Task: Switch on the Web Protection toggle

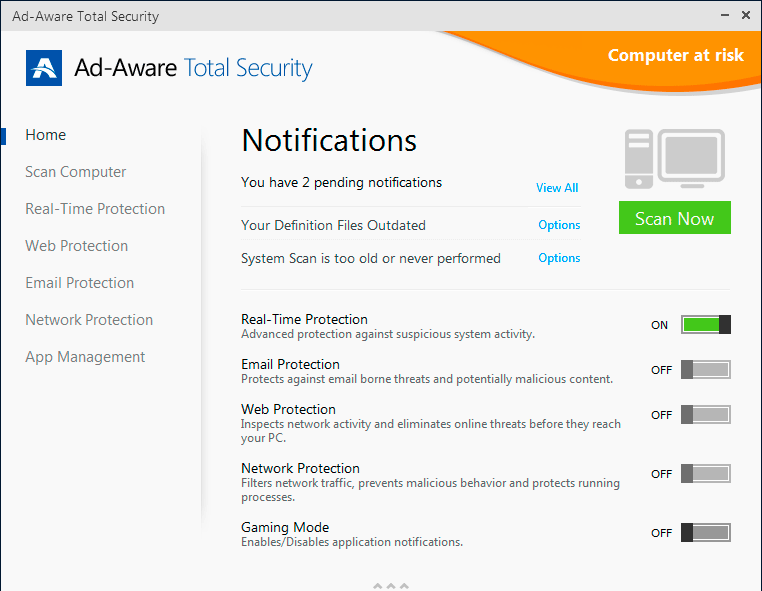Action: (x=706, y=415)
